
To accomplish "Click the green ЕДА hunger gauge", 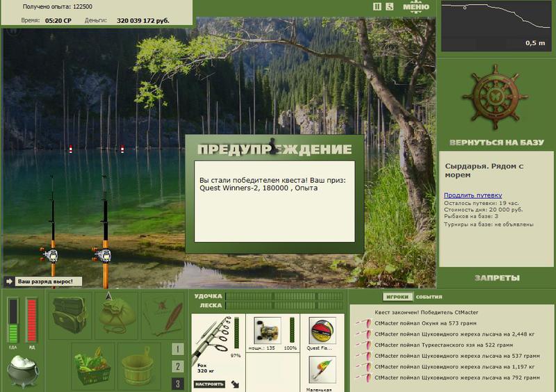I will pyautogui.click(x=13, y=320).
